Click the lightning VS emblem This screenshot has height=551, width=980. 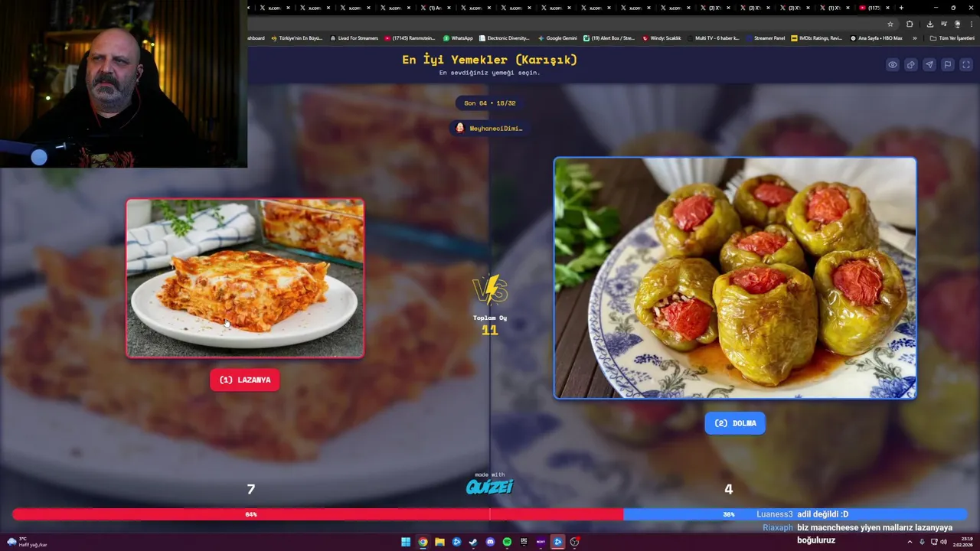(490, 290)
